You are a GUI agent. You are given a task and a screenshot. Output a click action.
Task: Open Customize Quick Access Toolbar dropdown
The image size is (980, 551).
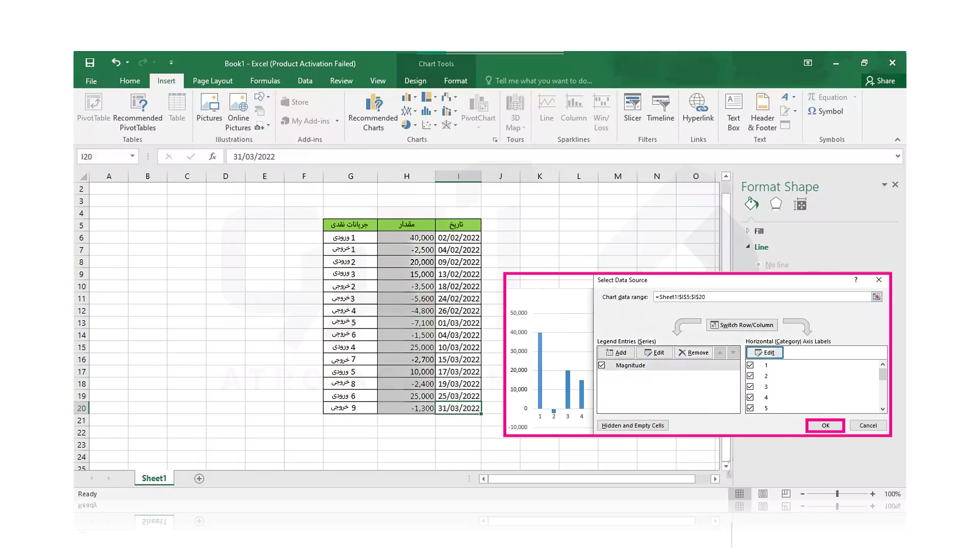(x=171, y=62)
